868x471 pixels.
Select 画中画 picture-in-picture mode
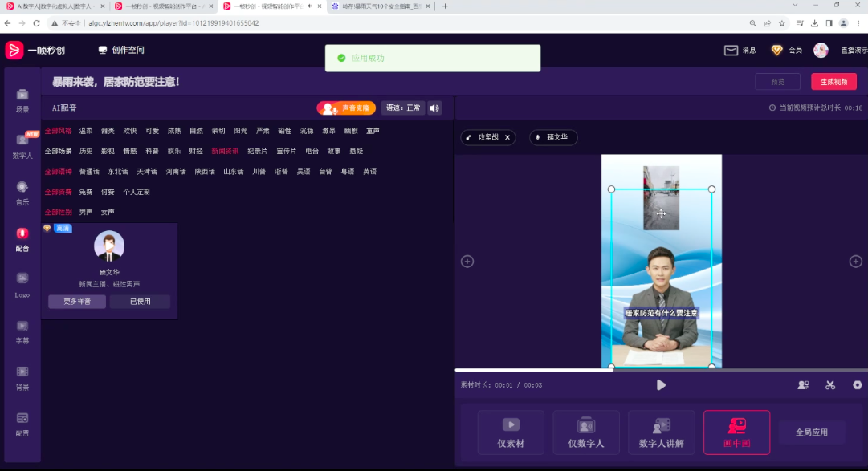coord(736,432)
